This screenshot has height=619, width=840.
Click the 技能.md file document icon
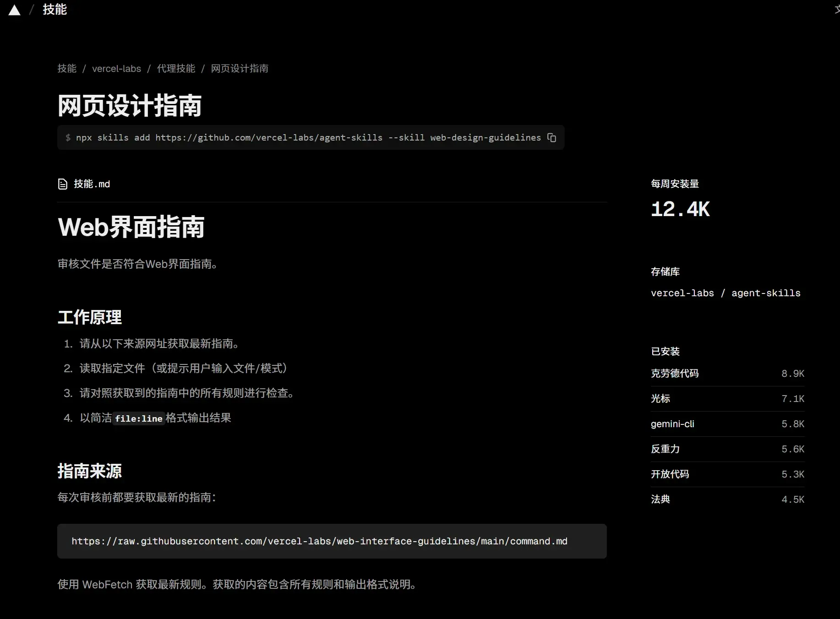click(x=63, y=184)
